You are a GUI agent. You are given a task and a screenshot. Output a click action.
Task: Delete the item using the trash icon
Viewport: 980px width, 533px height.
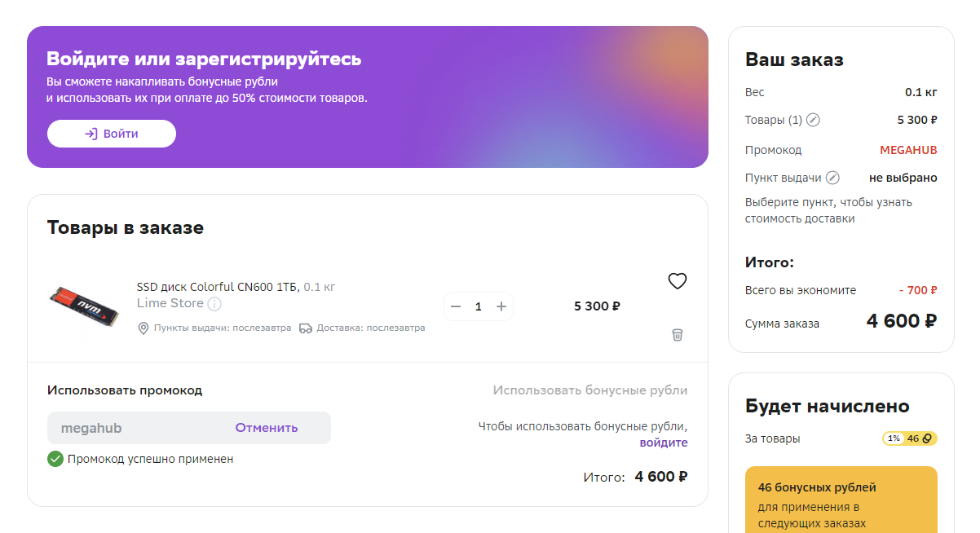[x=678, y=335]
